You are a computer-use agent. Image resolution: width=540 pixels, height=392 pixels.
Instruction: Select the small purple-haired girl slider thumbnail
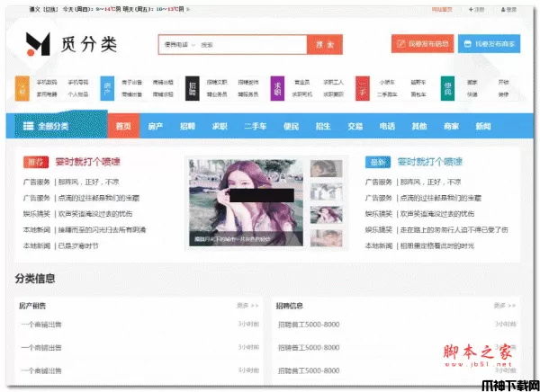click(x=326, y=215)
